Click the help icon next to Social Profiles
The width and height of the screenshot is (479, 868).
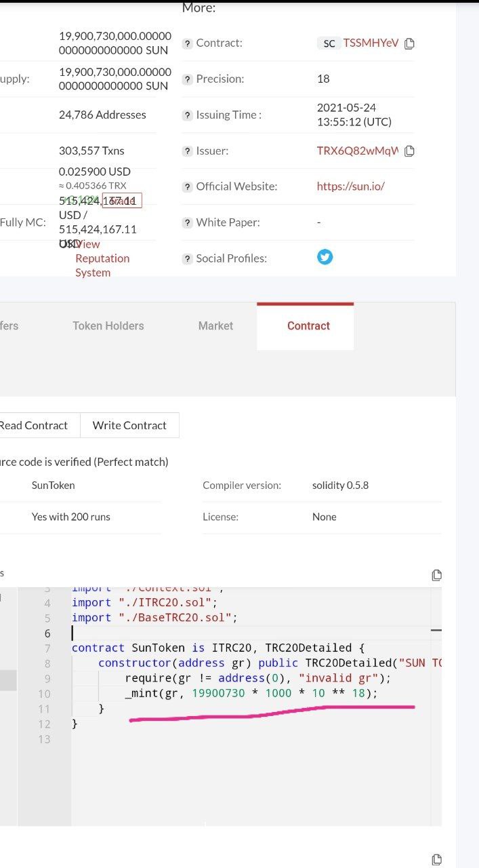[188, 258]
